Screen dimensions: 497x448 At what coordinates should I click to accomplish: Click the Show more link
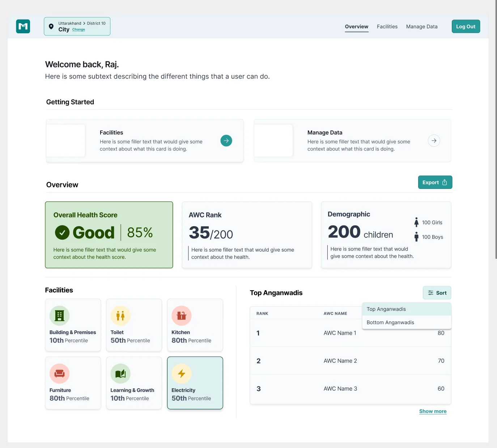433,411
